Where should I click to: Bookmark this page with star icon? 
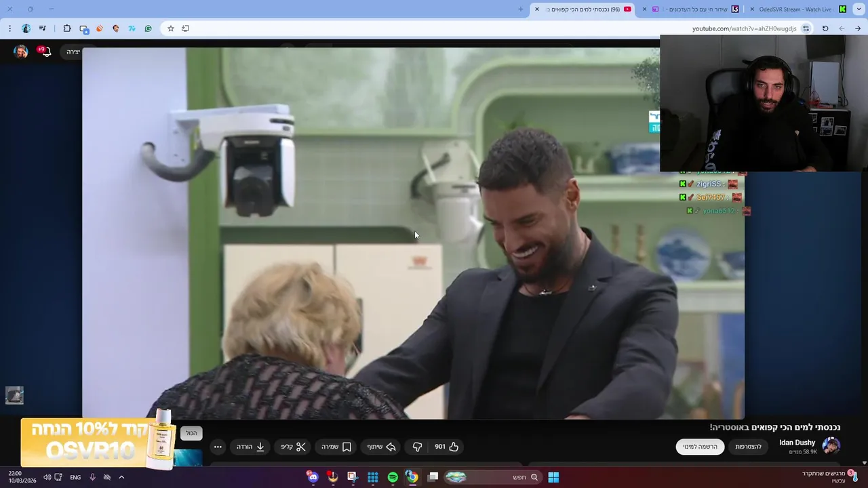coord(171,28)
